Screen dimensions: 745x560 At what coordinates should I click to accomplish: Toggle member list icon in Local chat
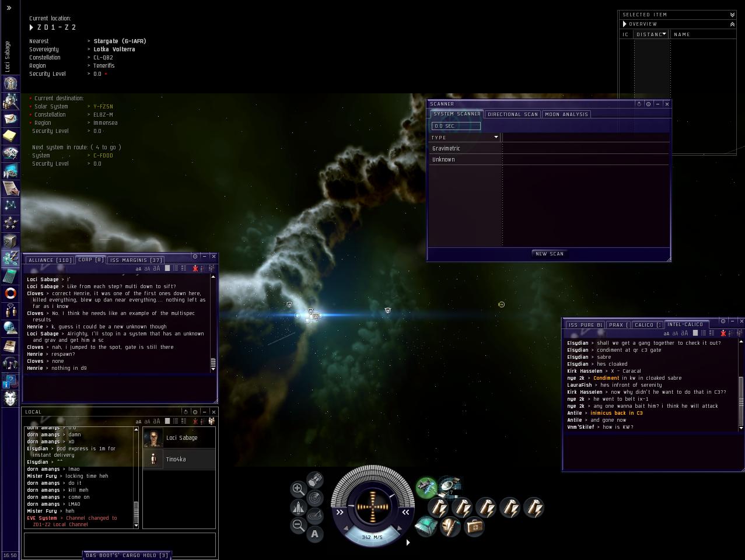click(211, 421)
